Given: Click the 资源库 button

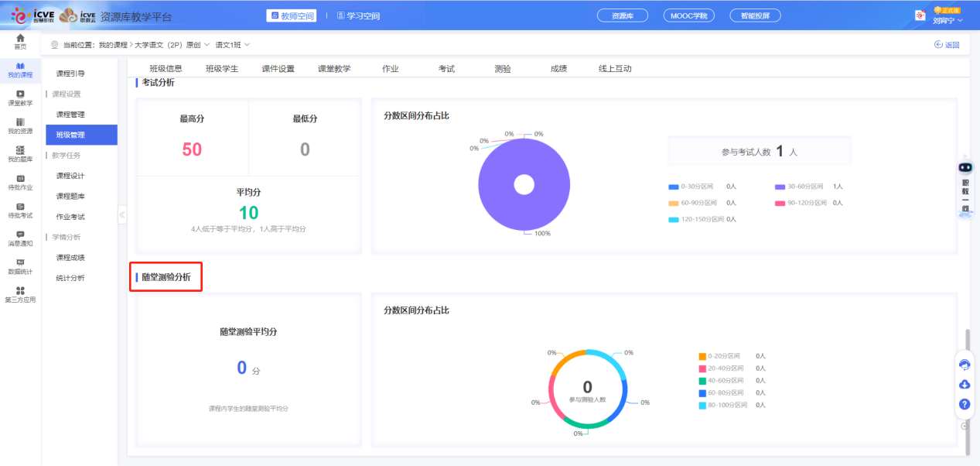Looking at the screenshot, I should tap(622, 15).
